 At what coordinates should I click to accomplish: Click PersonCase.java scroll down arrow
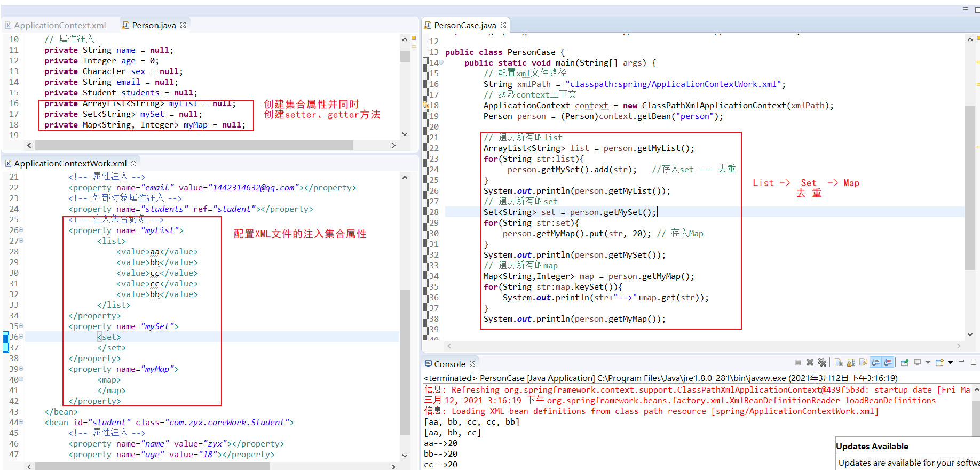coord(970,334)
